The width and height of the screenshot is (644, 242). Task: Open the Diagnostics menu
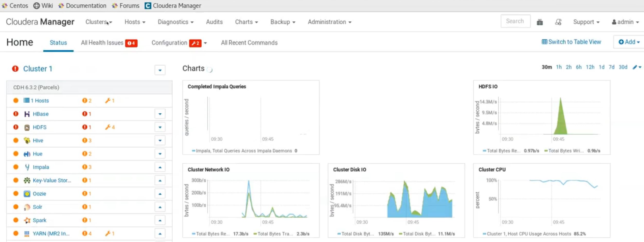(175, 22)
